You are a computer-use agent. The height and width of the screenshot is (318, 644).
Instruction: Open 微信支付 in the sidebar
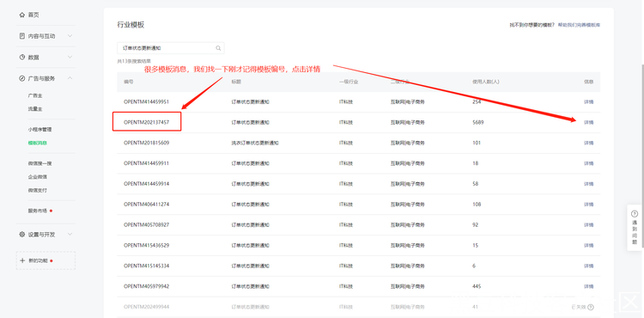[x=38, y=190]
